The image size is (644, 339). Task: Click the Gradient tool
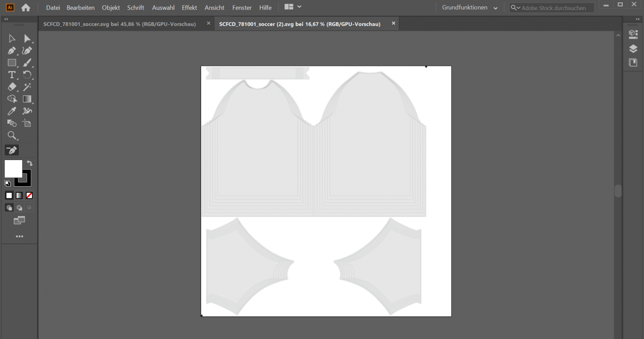(x=27, y=99)
